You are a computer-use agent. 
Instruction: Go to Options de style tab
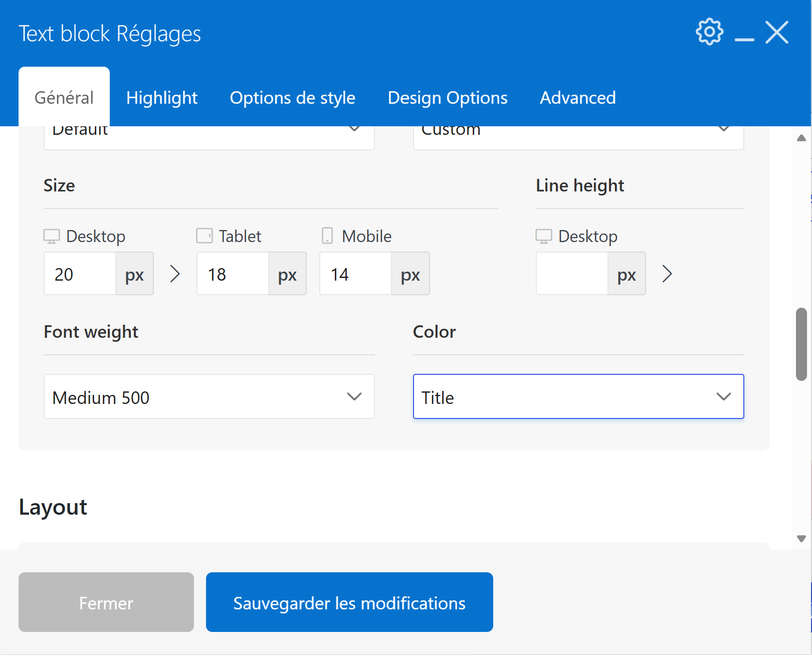tap(293, 97)
